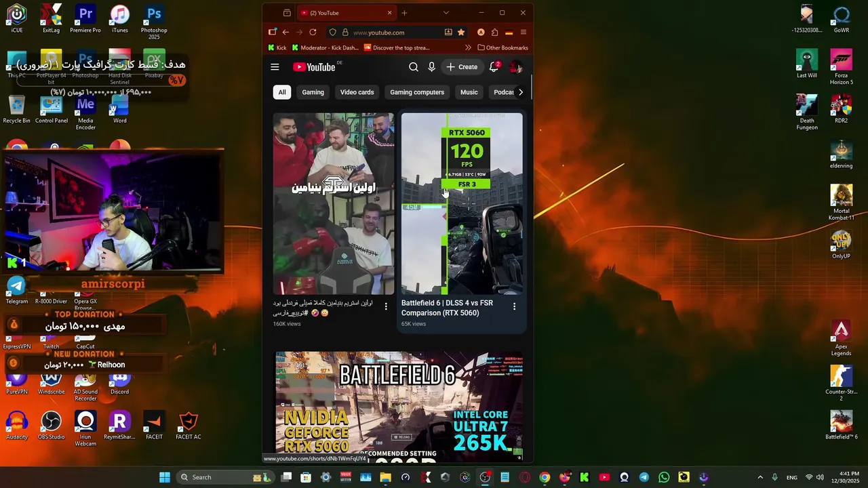Click the install-app icon in the address bar

click(448, 33)
